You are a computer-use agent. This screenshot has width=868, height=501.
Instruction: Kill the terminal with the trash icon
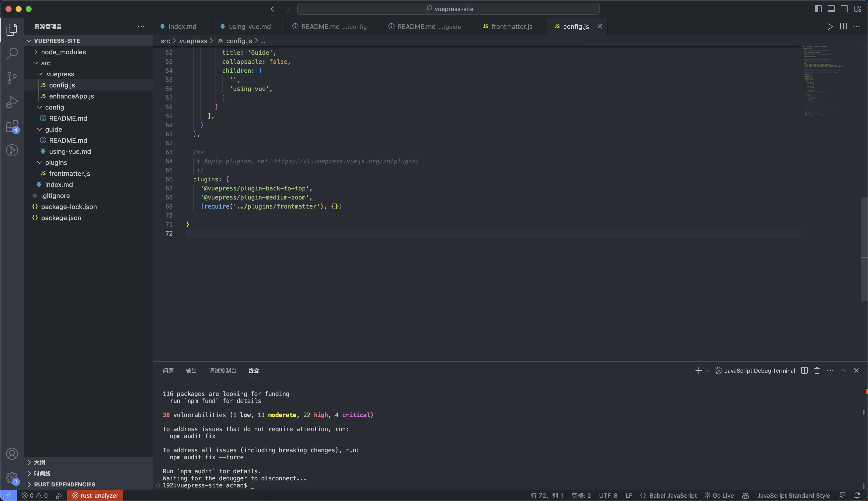tap(817, 371)
